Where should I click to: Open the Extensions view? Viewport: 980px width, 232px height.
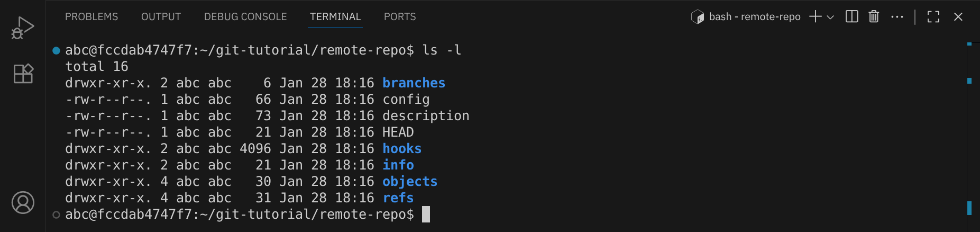tap(23, 74)
